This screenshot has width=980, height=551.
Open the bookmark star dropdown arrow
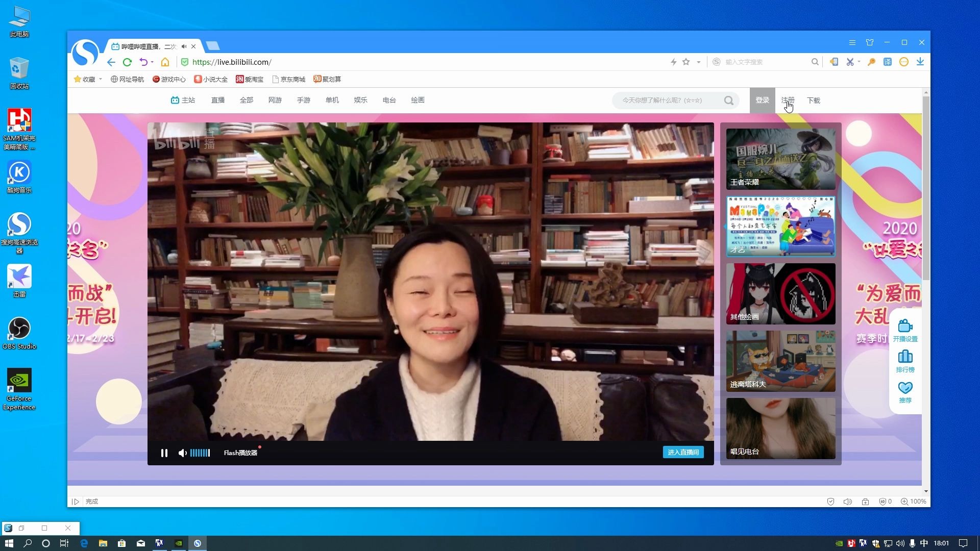tap(697, 62)
